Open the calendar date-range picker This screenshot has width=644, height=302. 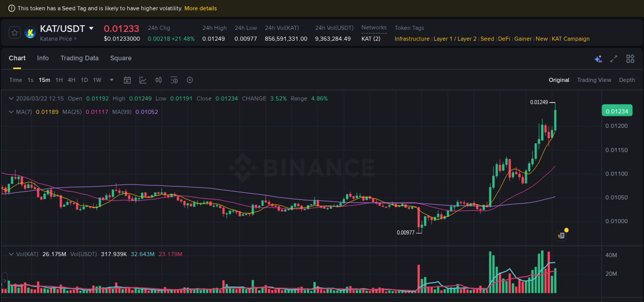click(x=127, y=80)
